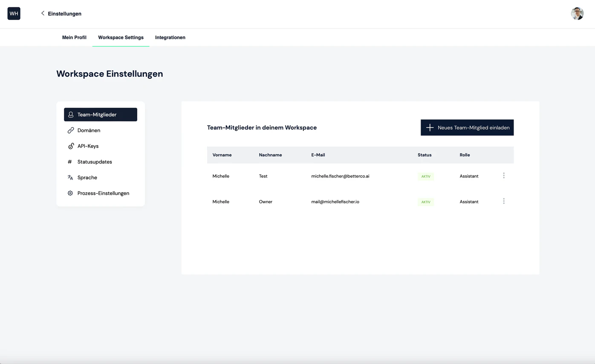Click the Status column header
Viewport: 595px width, 364px height.
pos(425,155)
